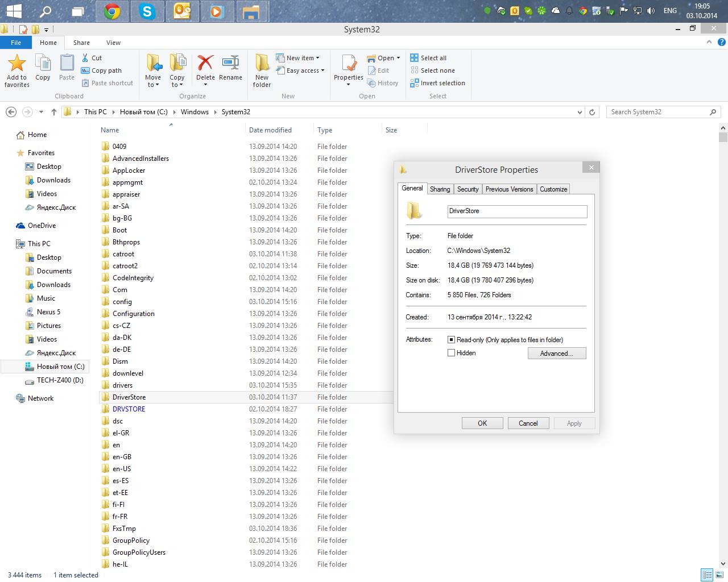
Task: Switch to the Security tab
Action: click(468, 189)
